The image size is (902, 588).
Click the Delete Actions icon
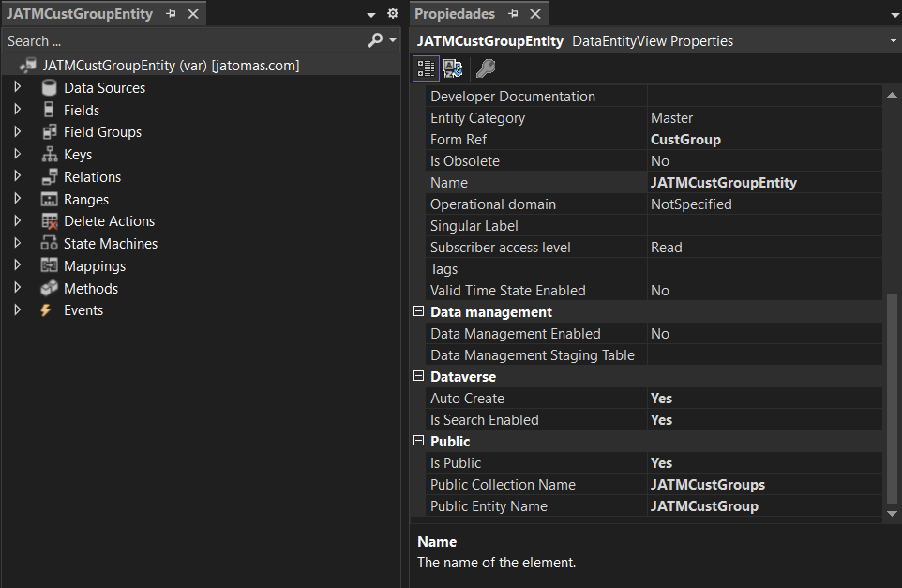coord(50,221)
